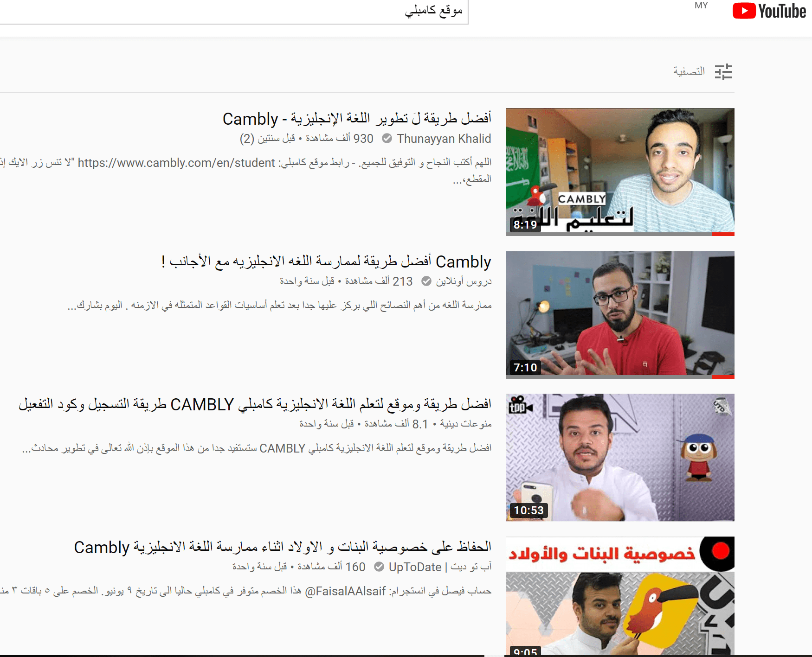Click the verified badge next to Thunayyan Khalid
The width and height of the screenshot is (812, 657).
(x=388, y=138)
